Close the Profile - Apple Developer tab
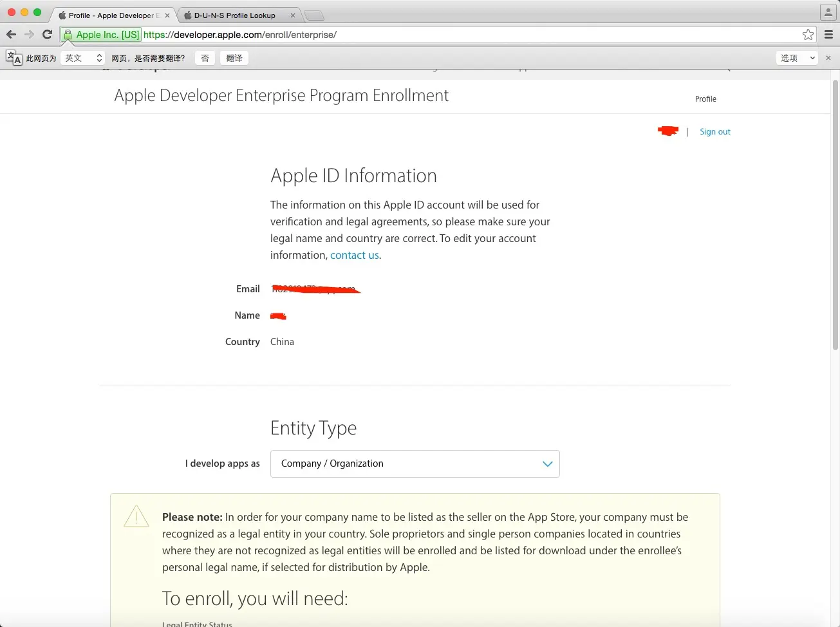Viewport: 840px width, 627px height. pos(167,15)
